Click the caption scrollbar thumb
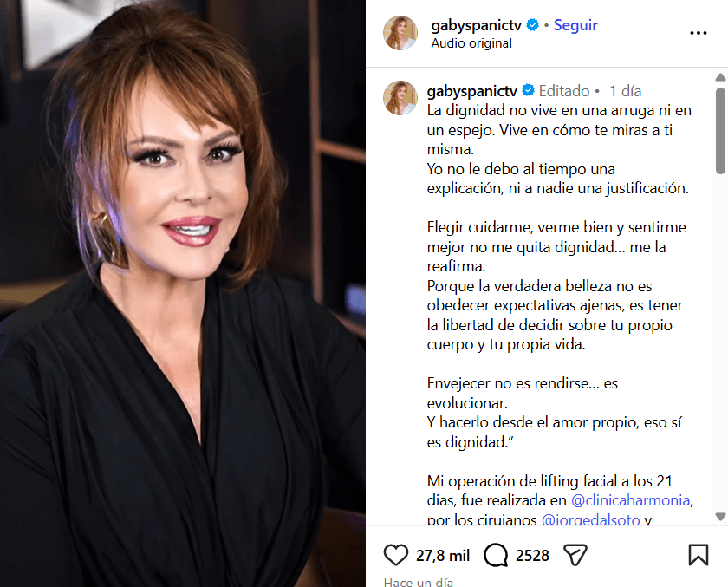728x587 pixels. [x=720, y=131]
